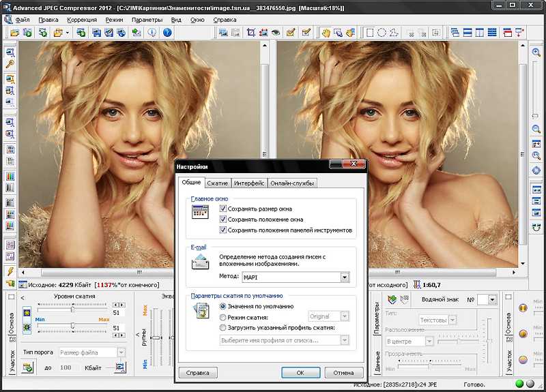Click the cascade windows toolbar icon
Screen dimensions: 546x392
455,33
